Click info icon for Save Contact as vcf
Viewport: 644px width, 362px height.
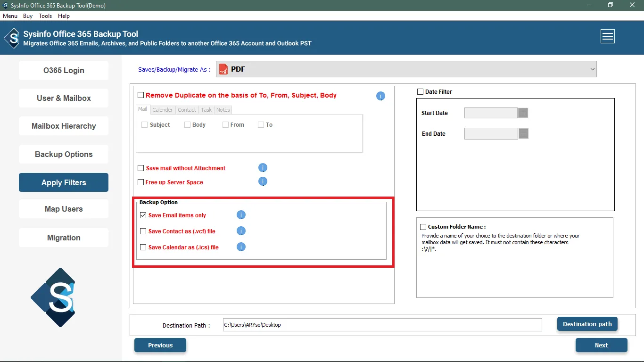[x=241, y=231]
